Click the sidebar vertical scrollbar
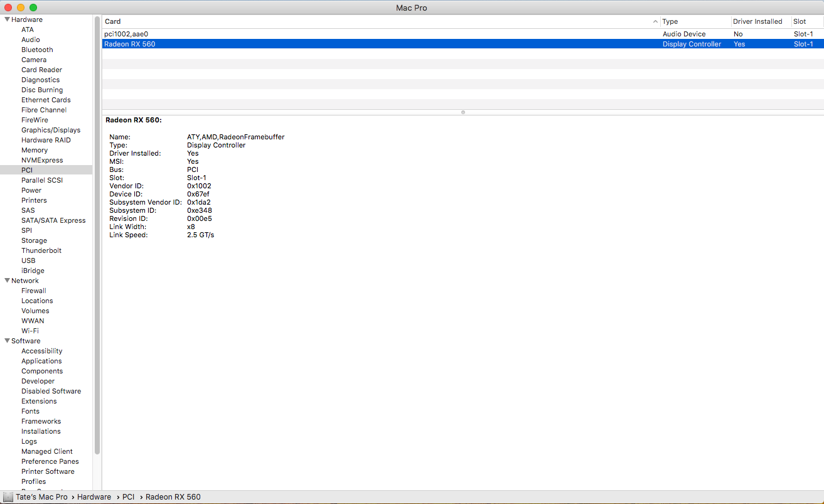 pos(97,235)
